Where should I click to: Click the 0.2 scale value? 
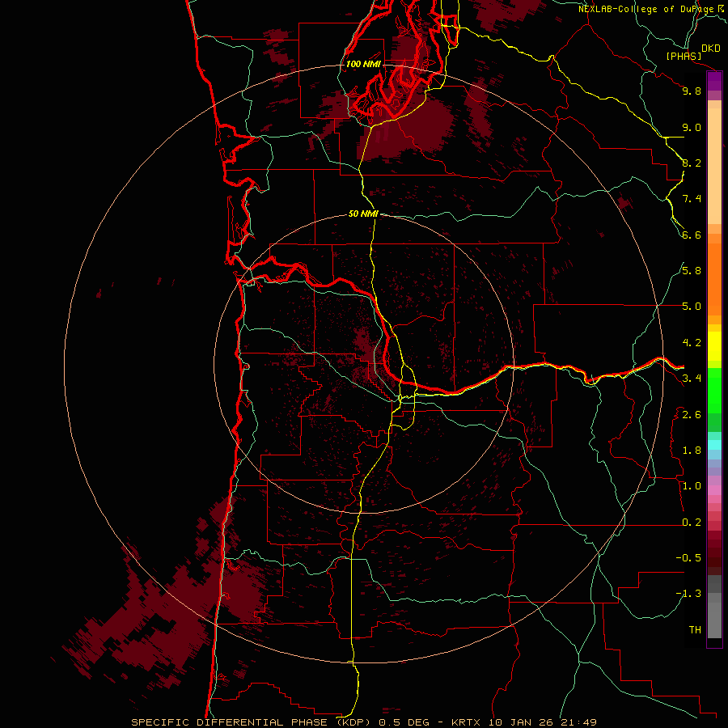[x=692, y=523]
